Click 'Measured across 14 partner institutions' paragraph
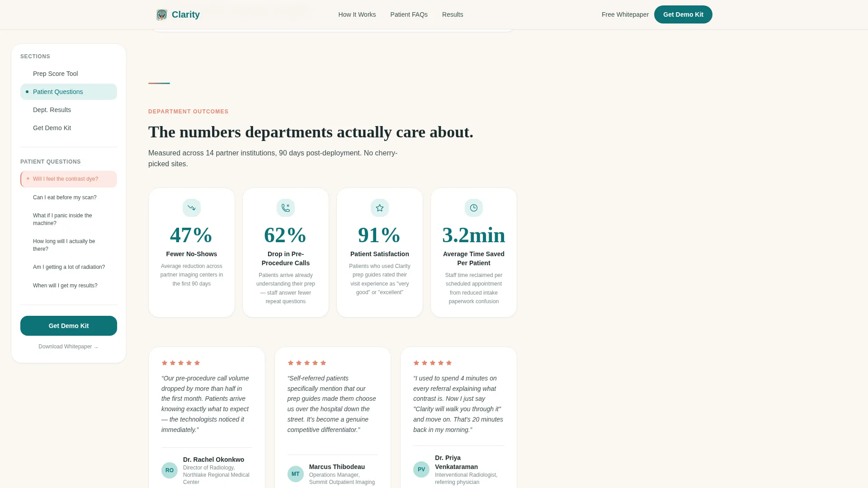This screenshot has height=488, width=868. click(273, 159)
